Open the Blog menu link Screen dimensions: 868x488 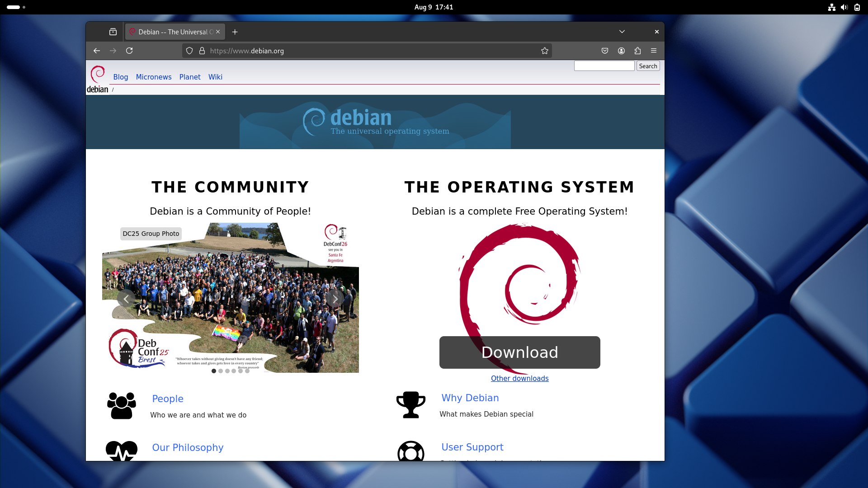point(121,77)
